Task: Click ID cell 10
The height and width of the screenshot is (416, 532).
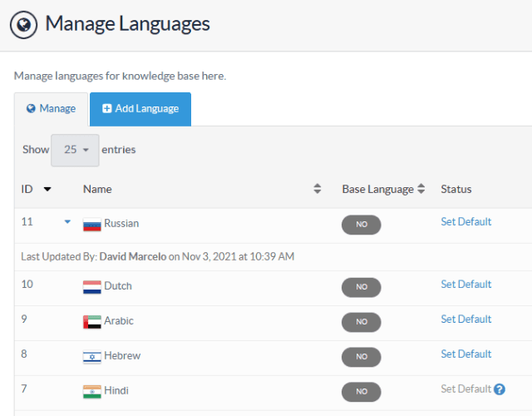Action: click(27, 285)
